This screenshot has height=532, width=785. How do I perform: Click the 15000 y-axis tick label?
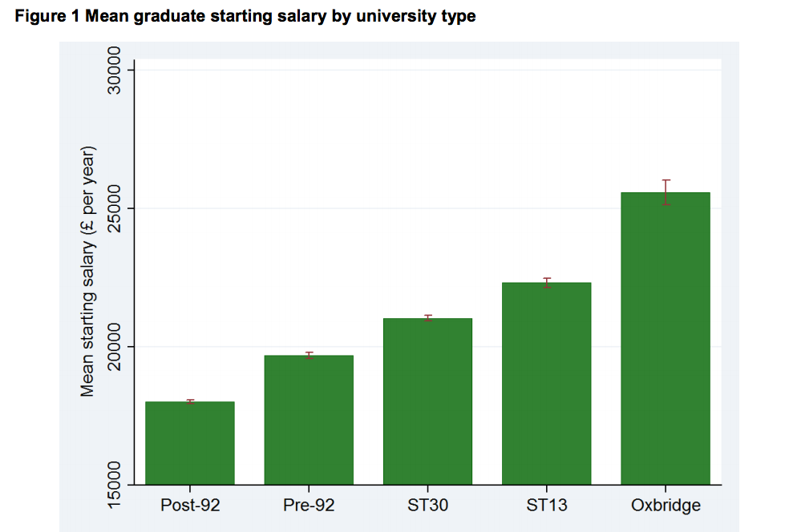(x=115, y=485)
